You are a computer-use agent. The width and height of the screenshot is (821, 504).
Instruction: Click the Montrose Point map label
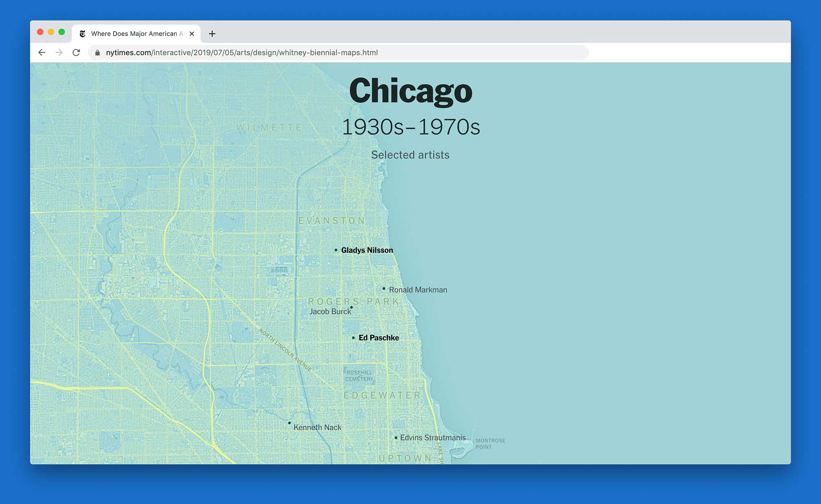(490, 444)
